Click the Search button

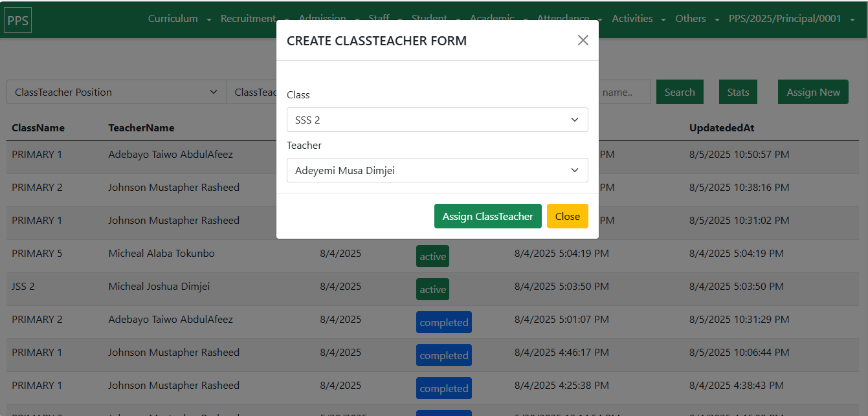point(679,92)
